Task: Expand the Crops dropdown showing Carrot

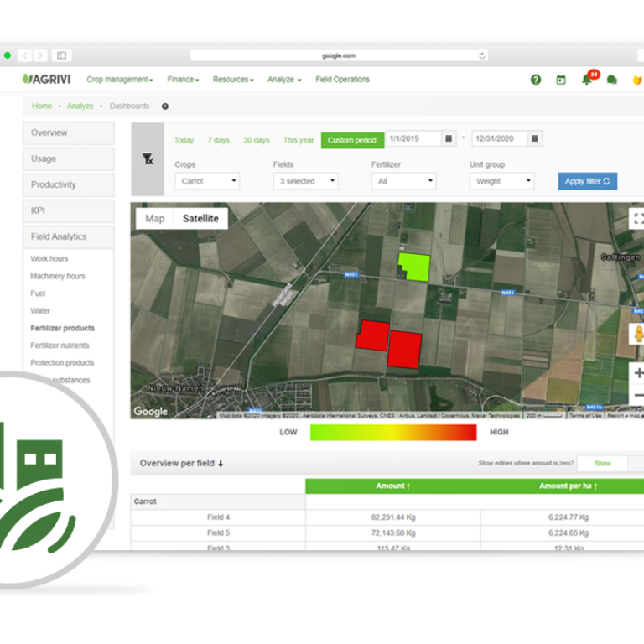Action: coord(207,181)
